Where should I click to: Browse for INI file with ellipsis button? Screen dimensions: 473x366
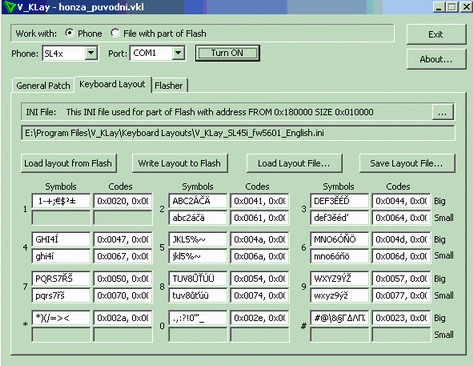(442, 112)
